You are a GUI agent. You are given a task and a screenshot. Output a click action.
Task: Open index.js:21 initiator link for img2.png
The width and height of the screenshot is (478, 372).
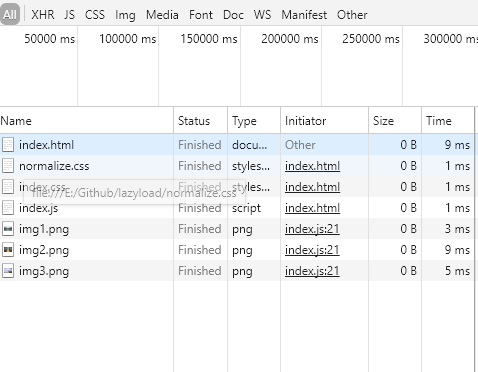click(312, 250)
